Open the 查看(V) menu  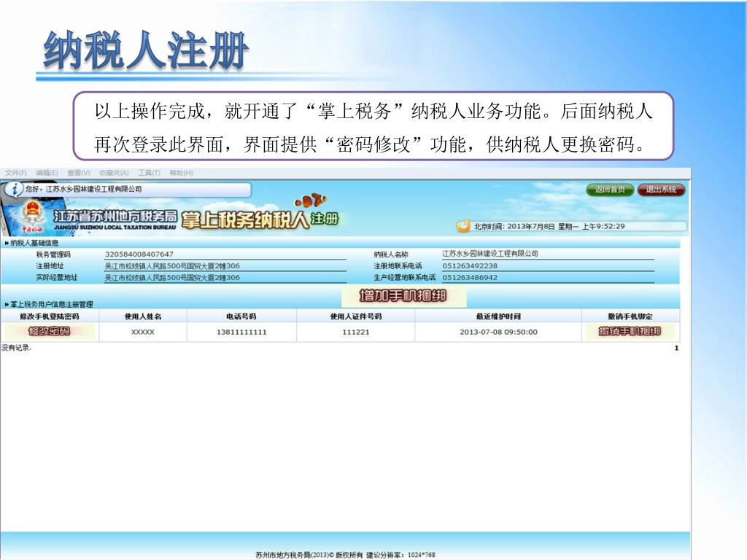click(78, 173)
